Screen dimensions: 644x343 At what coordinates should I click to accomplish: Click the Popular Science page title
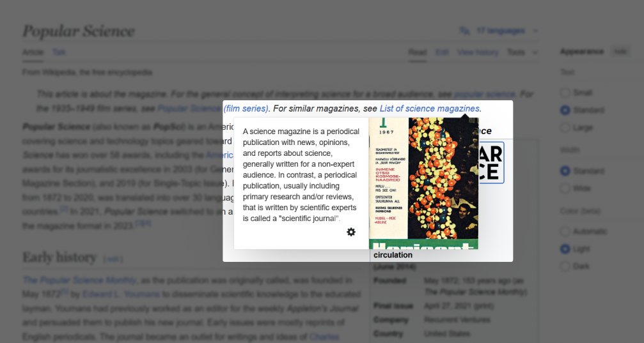[x=79, y=31]
